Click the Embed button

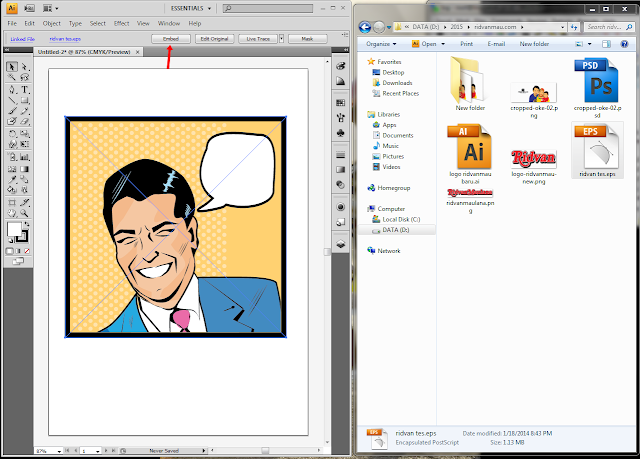(x=171, y=39)
